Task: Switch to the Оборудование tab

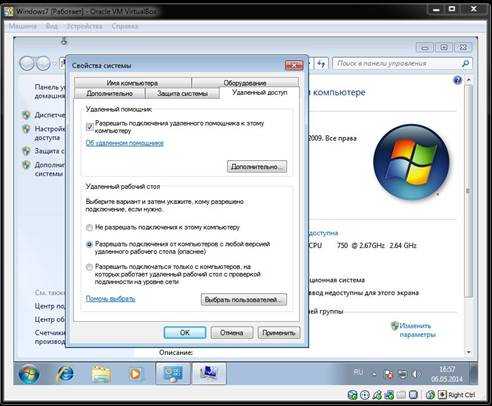Action: click(x=245, y=82)
